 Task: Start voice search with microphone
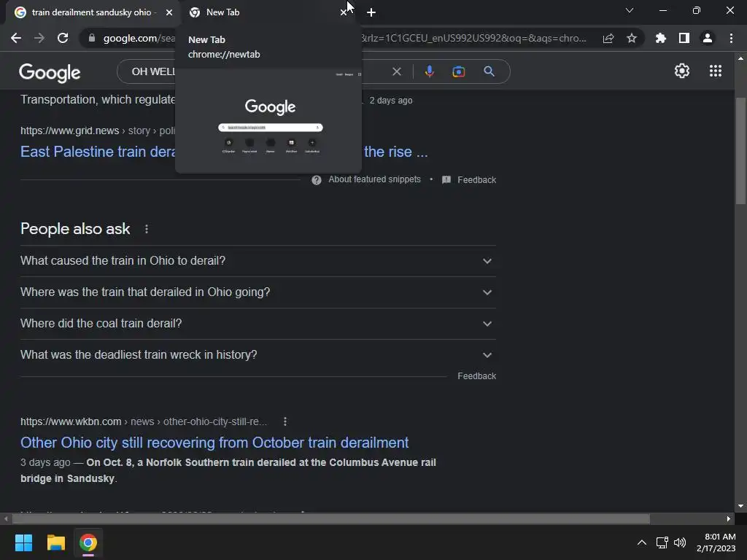(429, 71)
